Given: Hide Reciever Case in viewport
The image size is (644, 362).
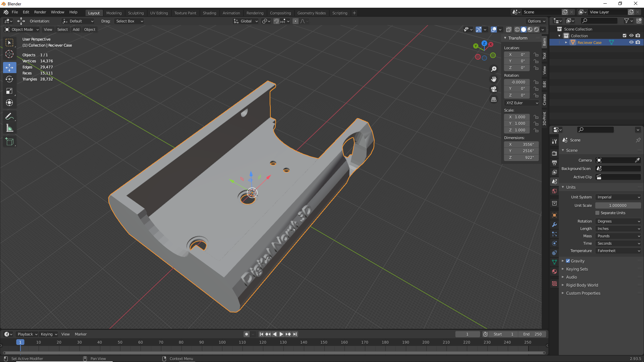Looking at the screenshot, I should tap(631, 43).
